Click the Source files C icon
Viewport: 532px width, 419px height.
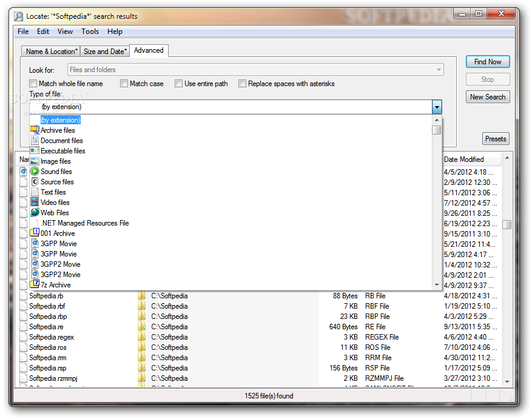pos(35,181)
